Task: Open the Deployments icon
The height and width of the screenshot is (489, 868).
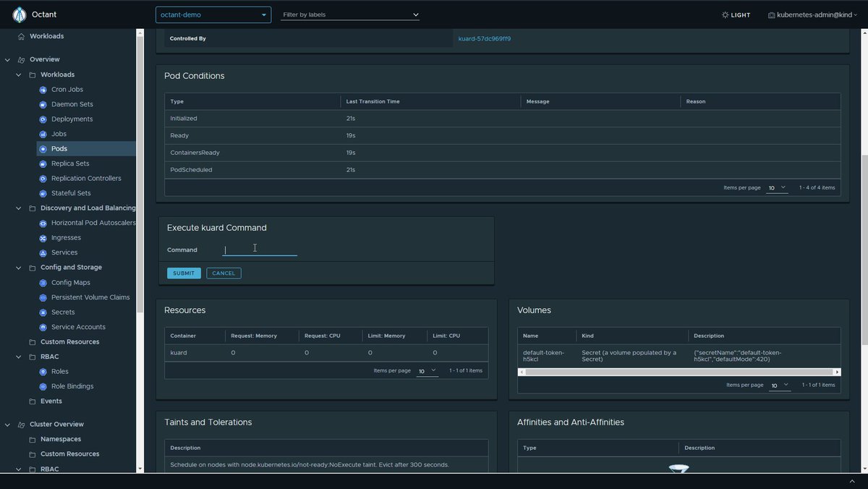Action: pos(43,119)
